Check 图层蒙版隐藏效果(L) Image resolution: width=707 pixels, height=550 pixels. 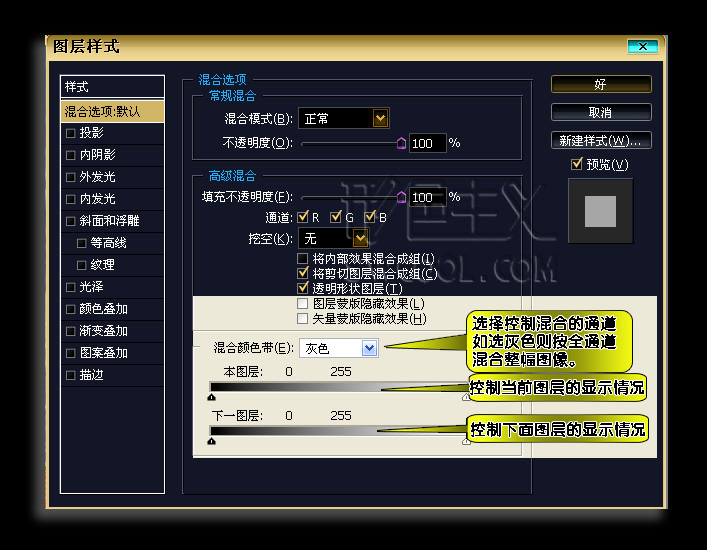pyautogui.click(x=303, y=303)
